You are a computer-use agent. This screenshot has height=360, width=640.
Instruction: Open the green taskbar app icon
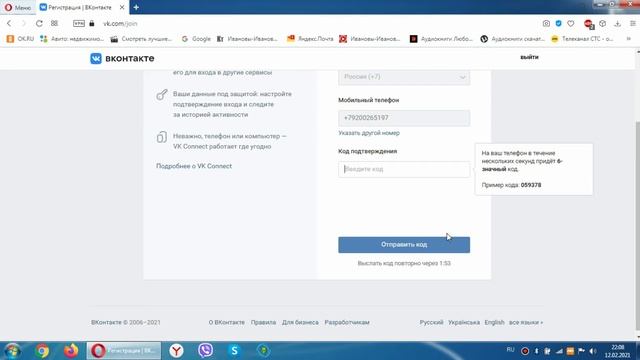click(x=264, y=351)
